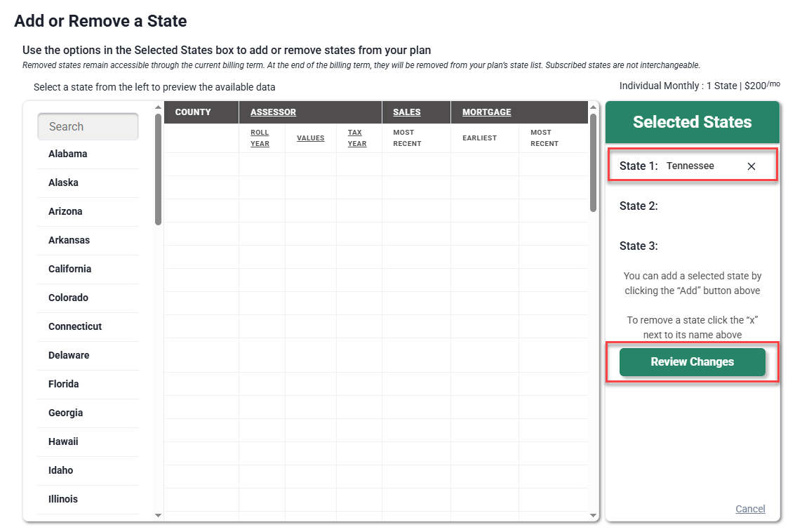Click the TAX YEAR column header
Viewport: 802px width, 532px height.
[x=356, y=138]
